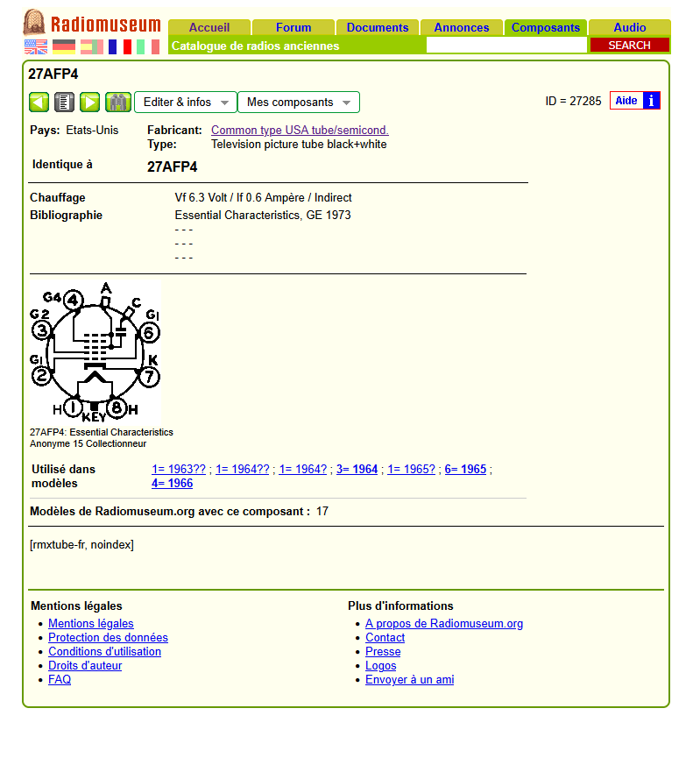The image size is (700, 765).
Task: Open the Protection des données link
Action: point(108,638)
